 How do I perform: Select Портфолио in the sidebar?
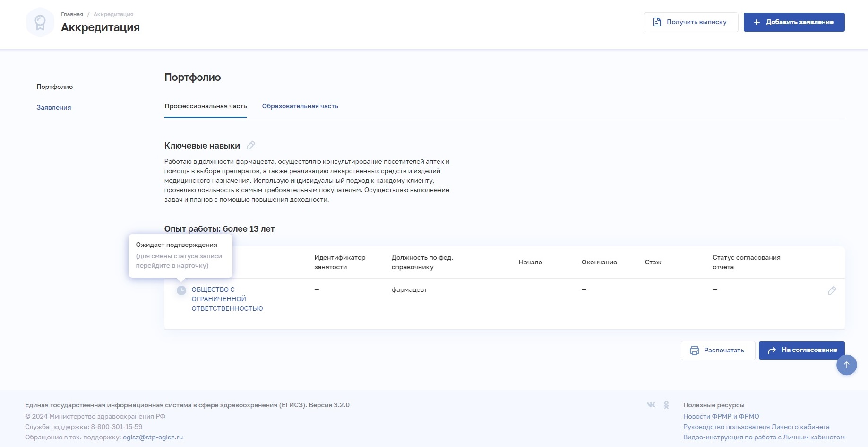55,87
